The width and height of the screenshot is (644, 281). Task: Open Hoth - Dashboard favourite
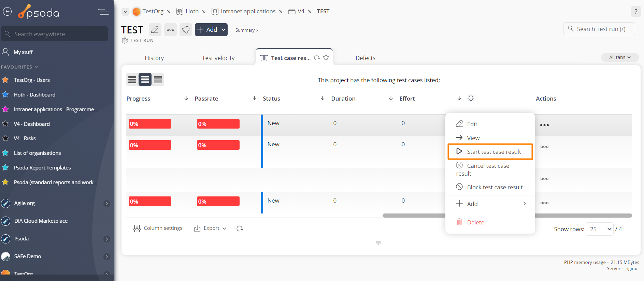pos(34,94)
